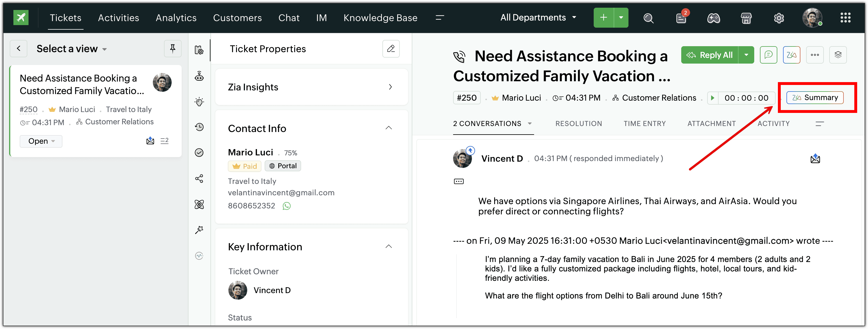Show more top navigation modules
This screenshot has width=868, height=329.
(440, 17)
